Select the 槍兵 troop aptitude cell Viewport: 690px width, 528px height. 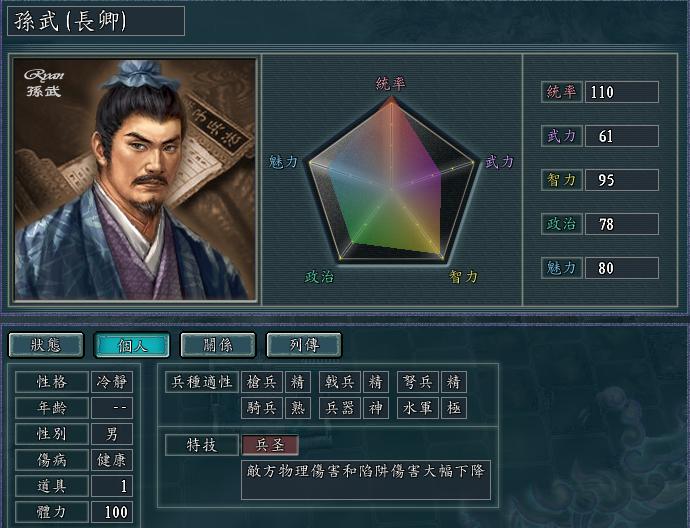[x=262, y=382]
